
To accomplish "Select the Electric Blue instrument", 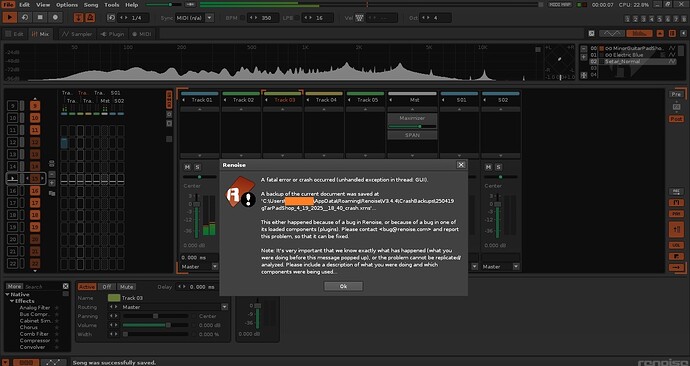I will click(x=632, y=55).
